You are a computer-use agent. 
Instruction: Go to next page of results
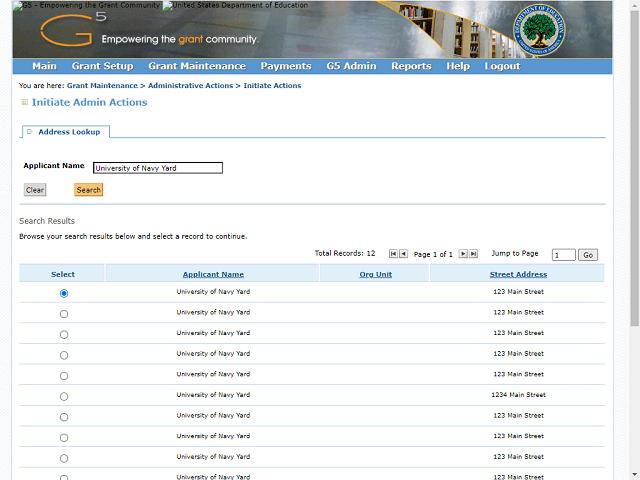[463, 254]
